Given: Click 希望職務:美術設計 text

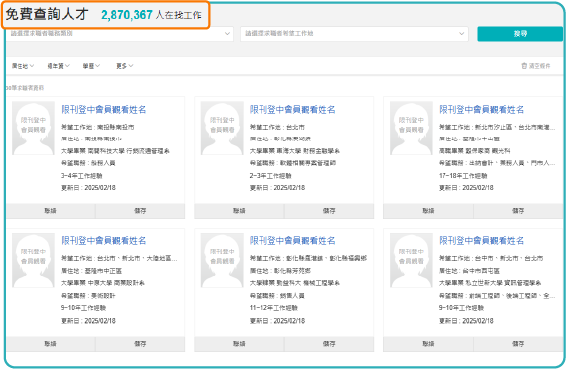Looking at the screenshot, I should tap(88, 296).
